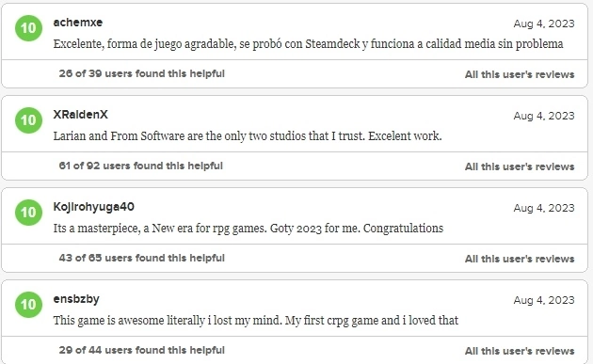Screen dimensions: 593x364
Task: View all of XRaidenX's reviews
Action: [x=520, y=166]
